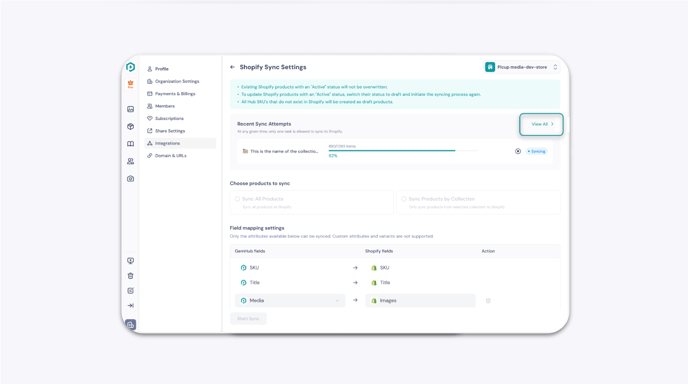Delete the Media to Images mapping row
Image resolution: width=688 pixels, height=384 pixels.
pyautogui.click(x=488, y=301)
